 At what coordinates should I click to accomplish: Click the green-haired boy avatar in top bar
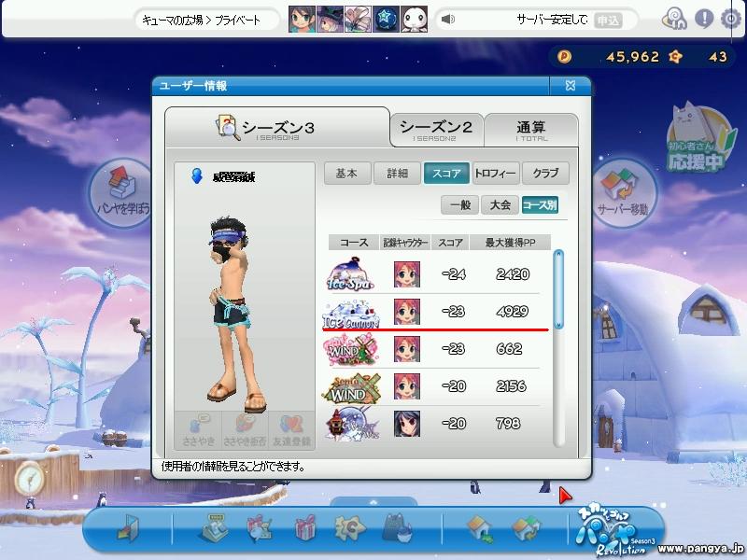[302, 20]
